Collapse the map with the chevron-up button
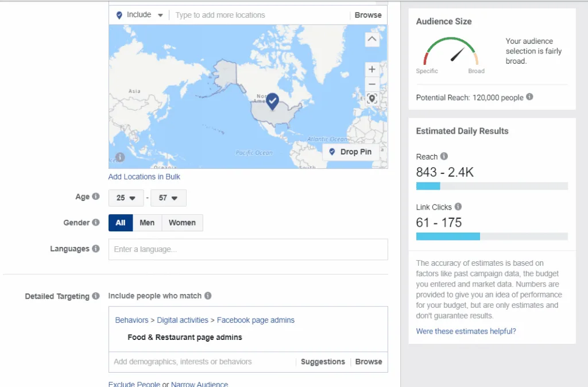The height and width of the screenshot is (387, 588). click(372, 39)
